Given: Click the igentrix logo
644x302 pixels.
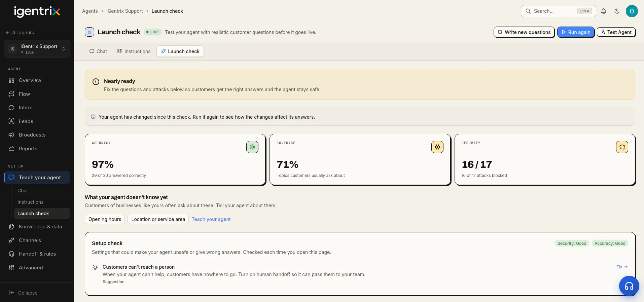Looking at the screenshot, I should click(x=37, y=11).
